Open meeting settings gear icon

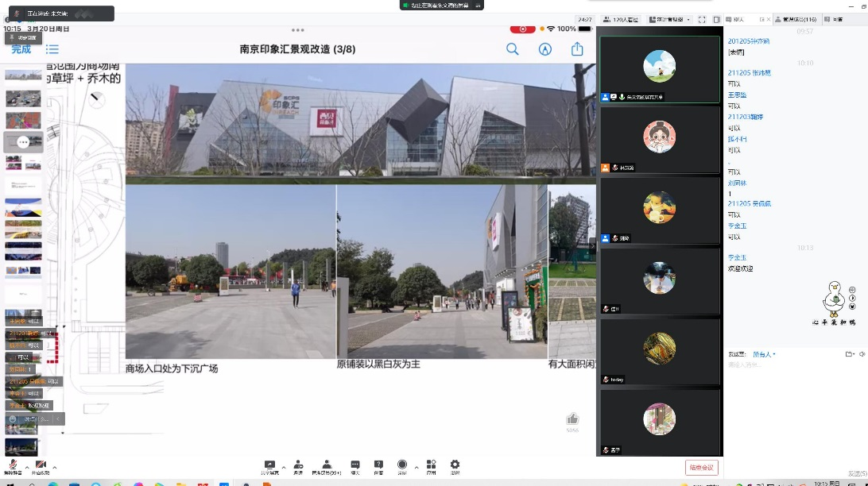pos(455,466)
